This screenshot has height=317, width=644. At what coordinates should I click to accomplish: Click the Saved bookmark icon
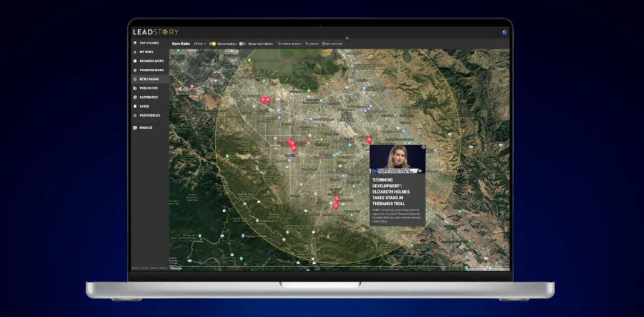(135, 106)
